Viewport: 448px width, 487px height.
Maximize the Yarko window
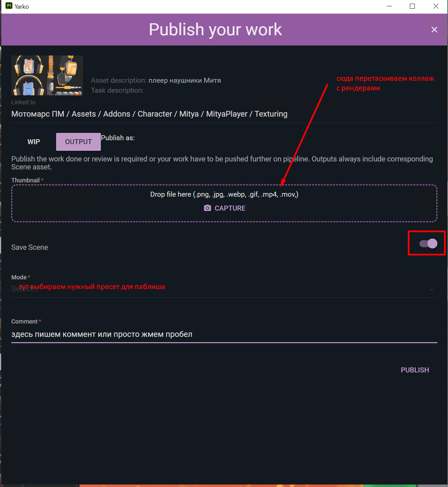(412, 6)
